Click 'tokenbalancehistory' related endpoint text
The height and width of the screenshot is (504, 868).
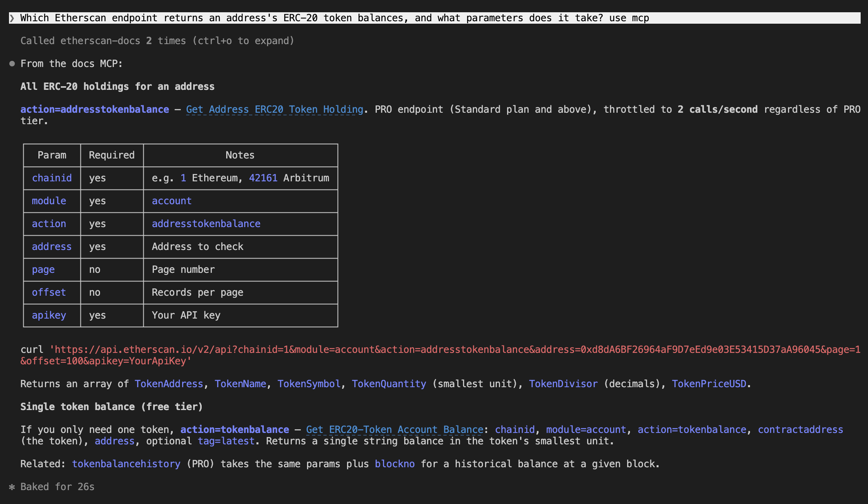pos(126,464)
